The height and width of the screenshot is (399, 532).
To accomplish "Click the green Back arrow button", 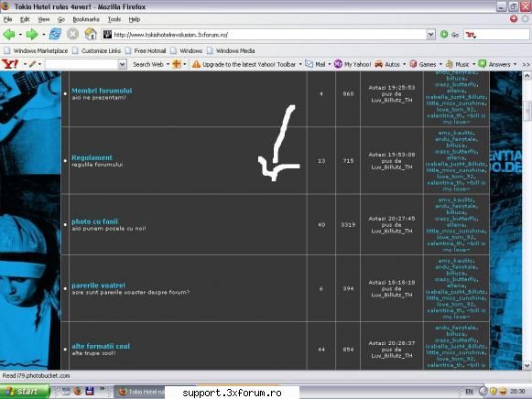I will pos(9,34).
